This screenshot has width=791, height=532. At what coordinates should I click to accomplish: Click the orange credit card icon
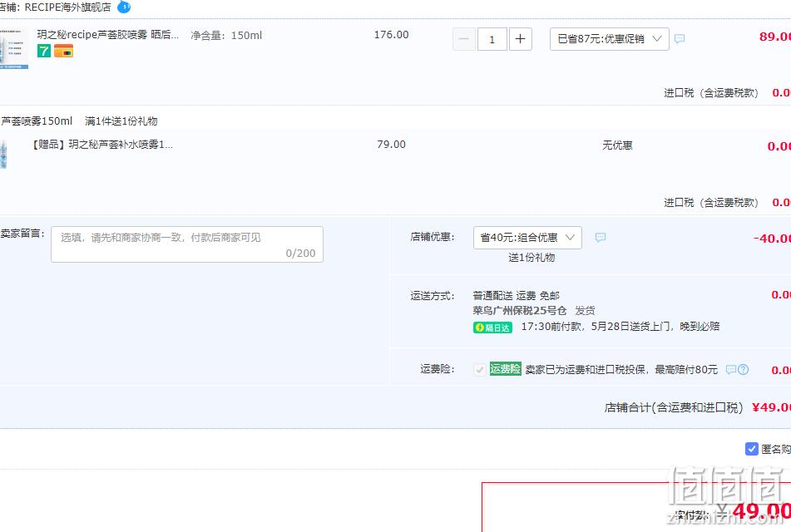(x=63, y=51)
